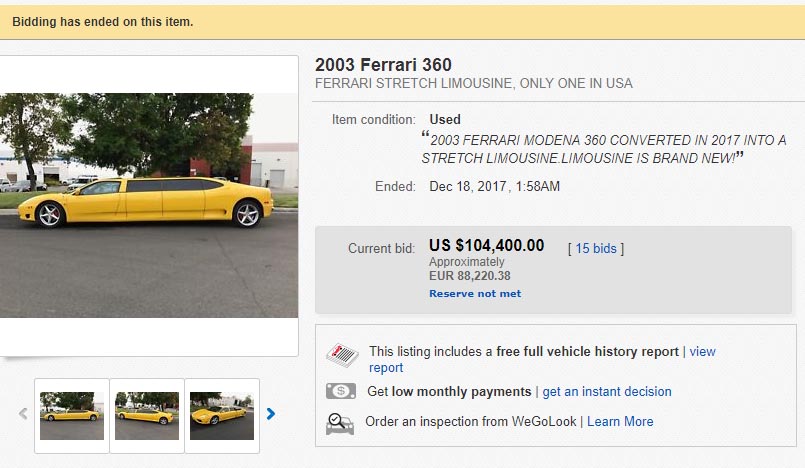Click the 'Bidding has ended' banner
The height and width of the screenshot is (468, 805).
click(x=103, y=21)
